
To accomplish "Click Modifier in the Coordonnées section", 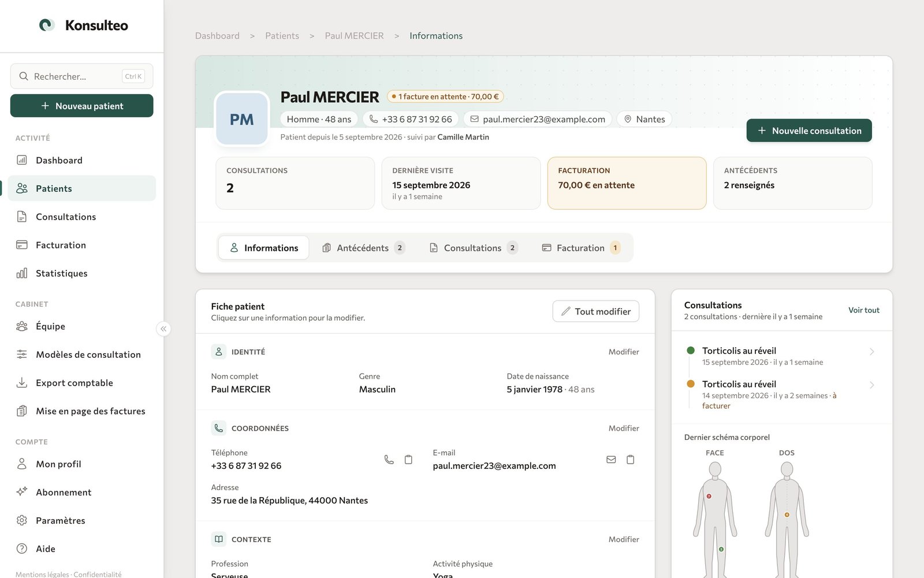I will pyautogui.click(x=624, y=428).
